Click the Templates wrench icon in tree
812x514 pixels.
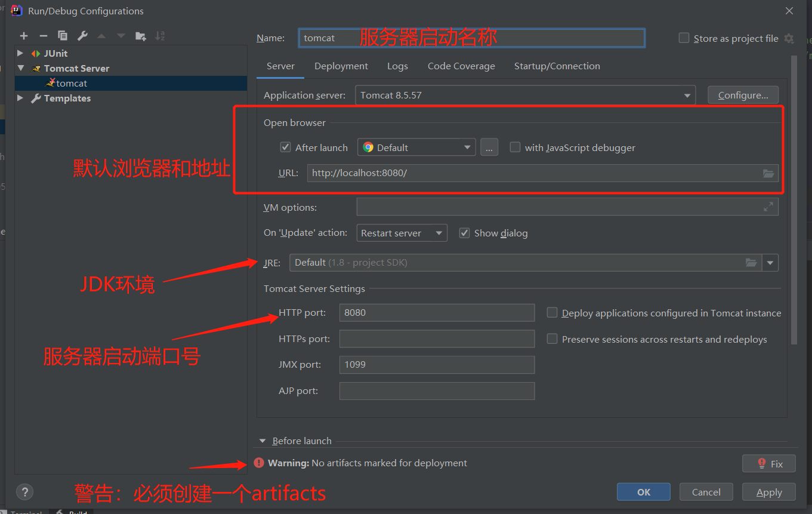click(36, 99)
